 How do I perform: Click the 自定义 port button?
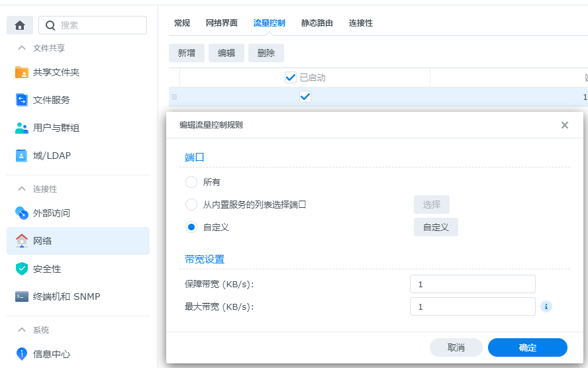[436, 227]
